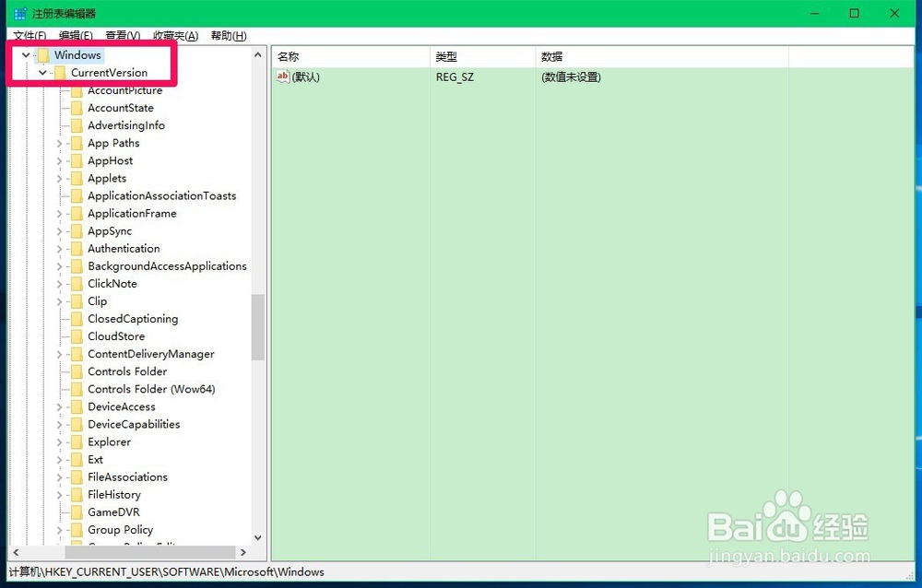Expand the ApplicationFrame key
This screenshot has height=588, width=922.
[59, 214]
